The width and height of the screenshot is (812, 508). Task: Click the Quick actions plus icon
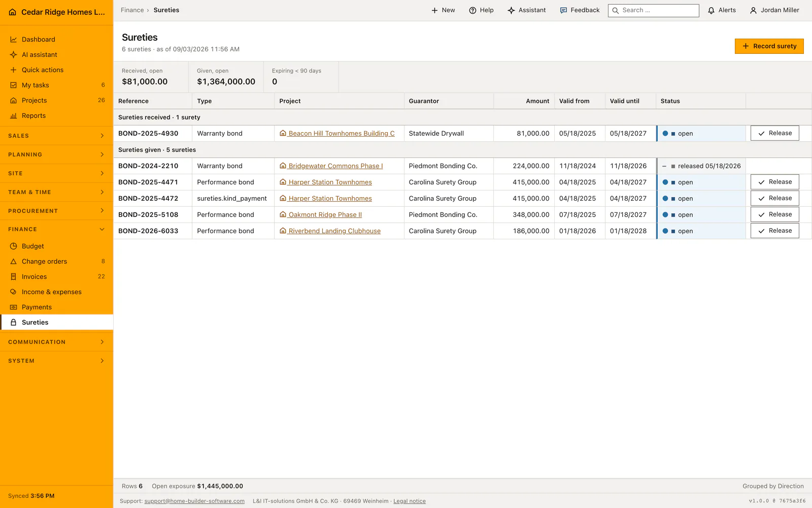[14, 70]
